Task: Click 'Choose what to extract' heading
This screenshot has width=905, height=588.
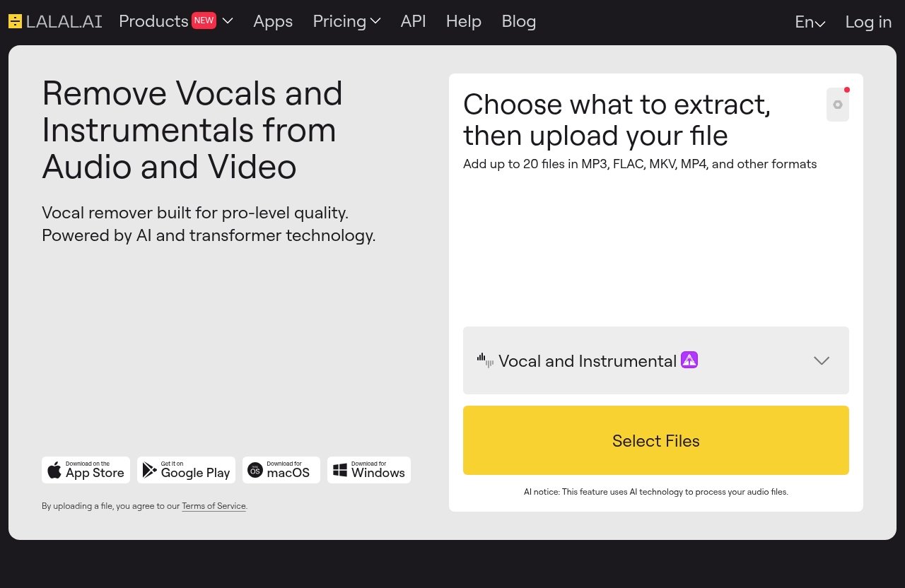Action: 617,119
